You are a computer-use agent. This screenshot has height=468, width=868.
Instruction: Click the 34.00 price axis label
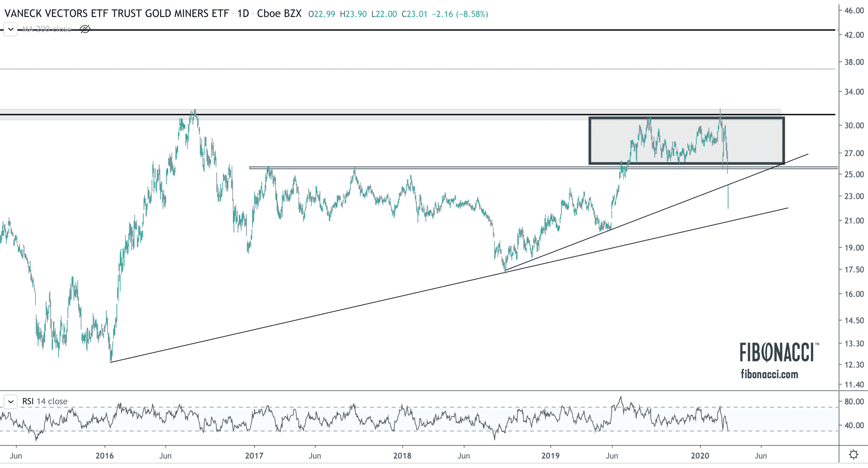854,92
